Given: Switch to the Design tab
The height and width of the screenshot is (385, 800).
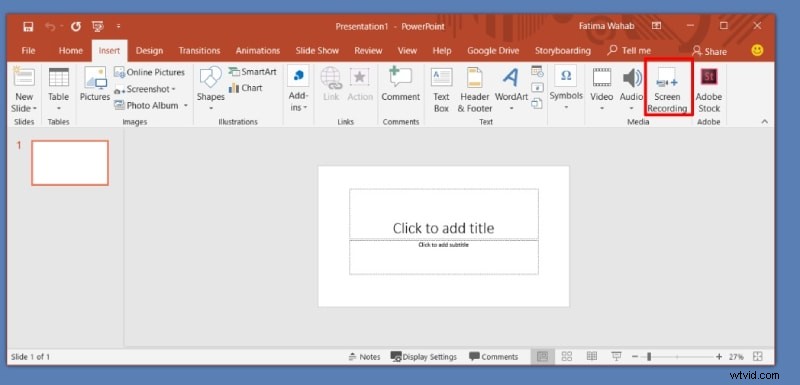Looking at the screenshot, I should coord(149,50).
